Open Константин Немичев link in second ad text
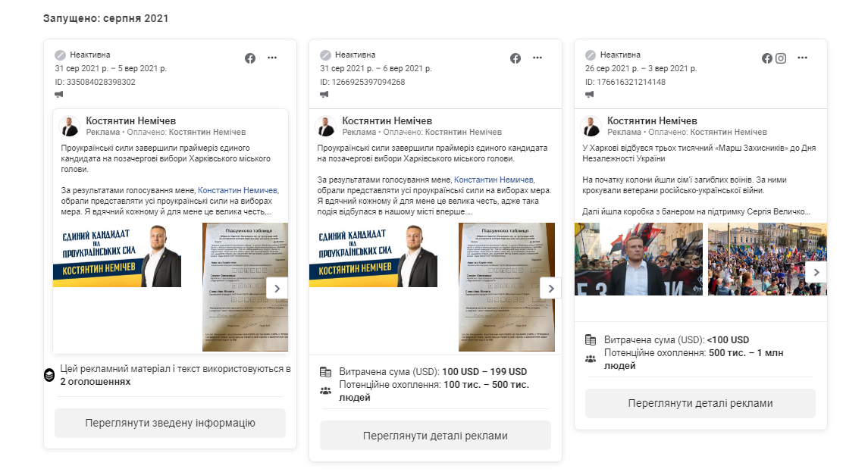868x472 pixels. (x=494, y=180)
